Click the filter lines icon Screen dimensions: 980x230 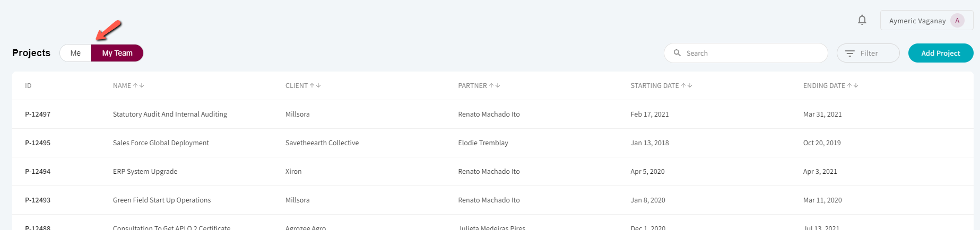[850, 54]
